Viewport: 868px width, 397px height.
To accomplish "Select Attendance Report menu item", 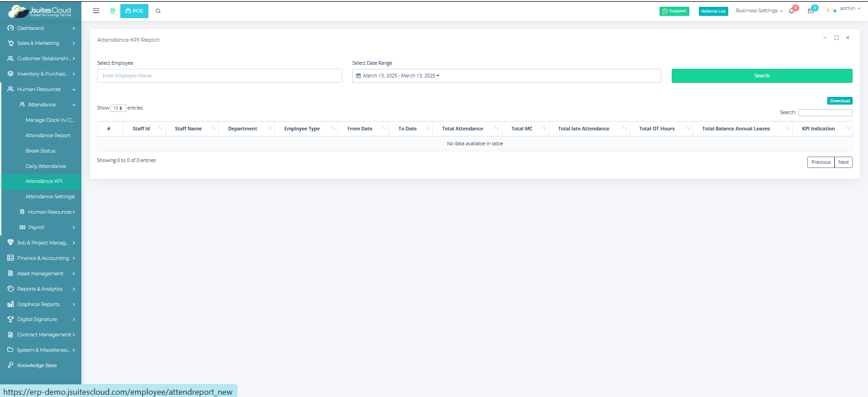I will tap(48, 135).
